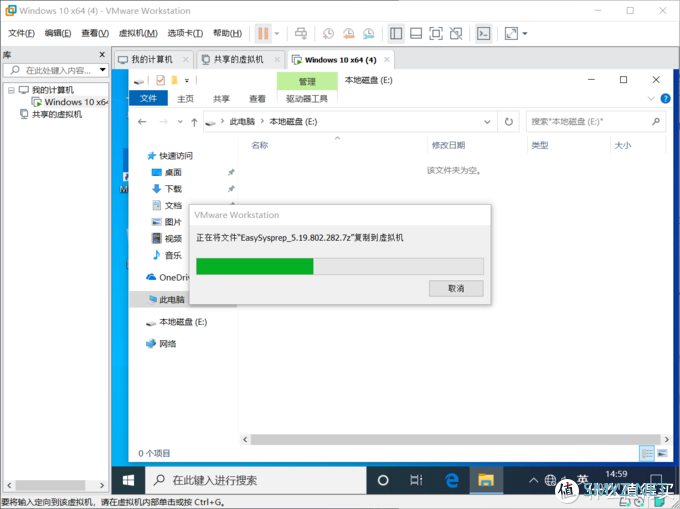The width and height of the screenshot is (680, 509).
Task: Click the stretch guest display icon
Action: pos(511,33)
